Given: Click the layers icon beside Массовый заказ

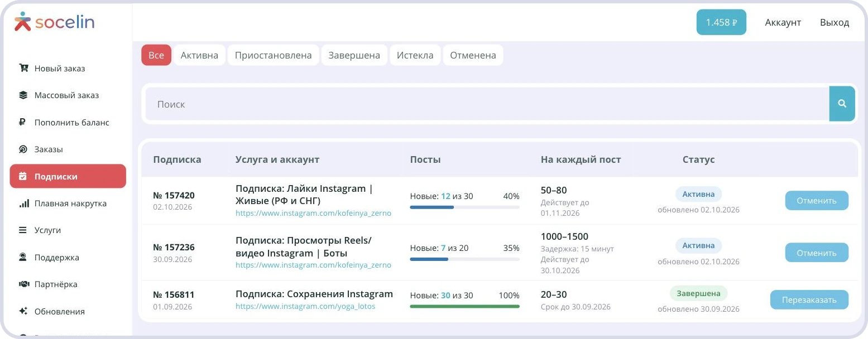Looking at the screenshot, I should [x=23, y=95].
